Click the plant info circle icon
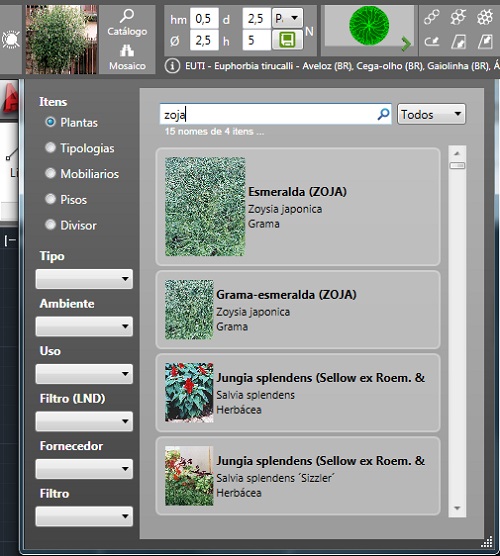 click(x=172, y=66)
